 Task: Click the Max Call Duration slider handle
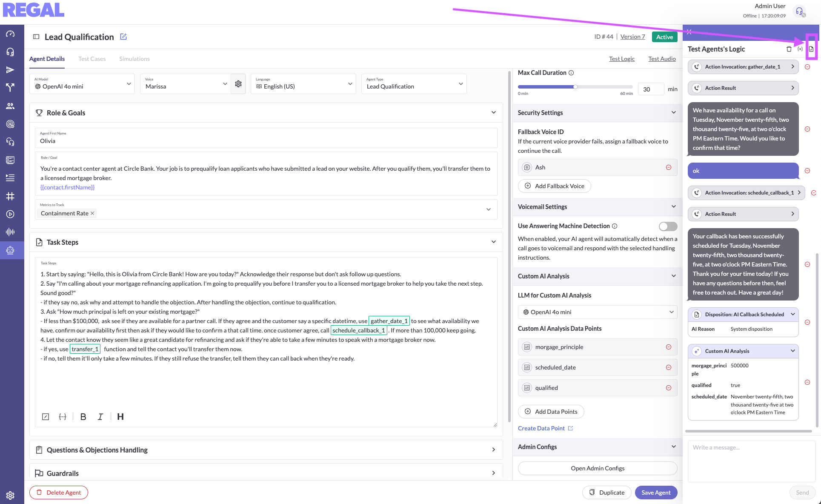575,87
